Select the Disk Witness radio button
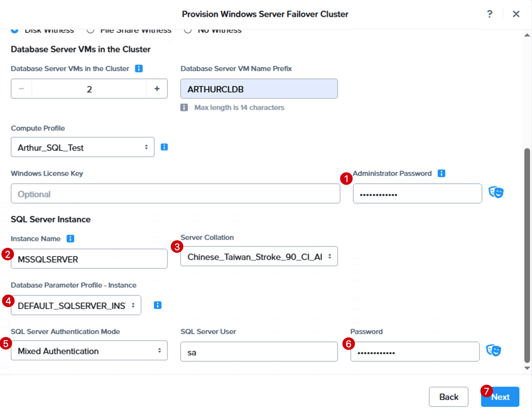This screenshot has height=417, width=532. [x=15, y=30]
